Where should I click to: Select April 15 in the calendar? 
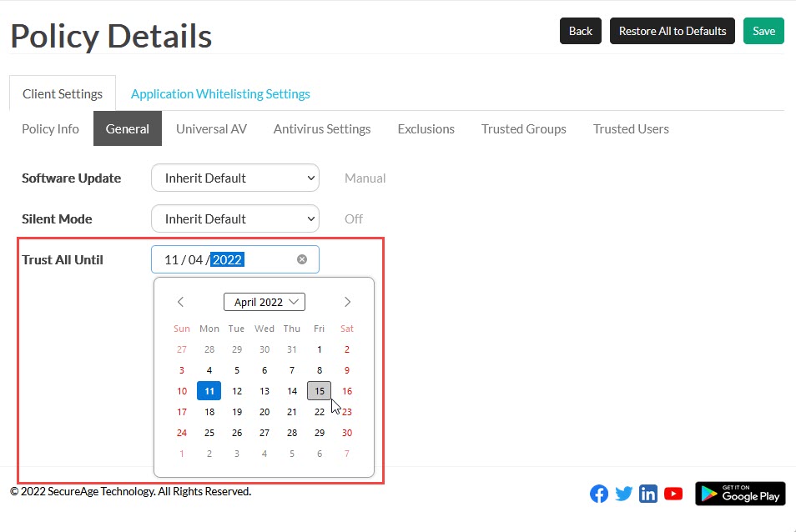(x=319, y=390)
